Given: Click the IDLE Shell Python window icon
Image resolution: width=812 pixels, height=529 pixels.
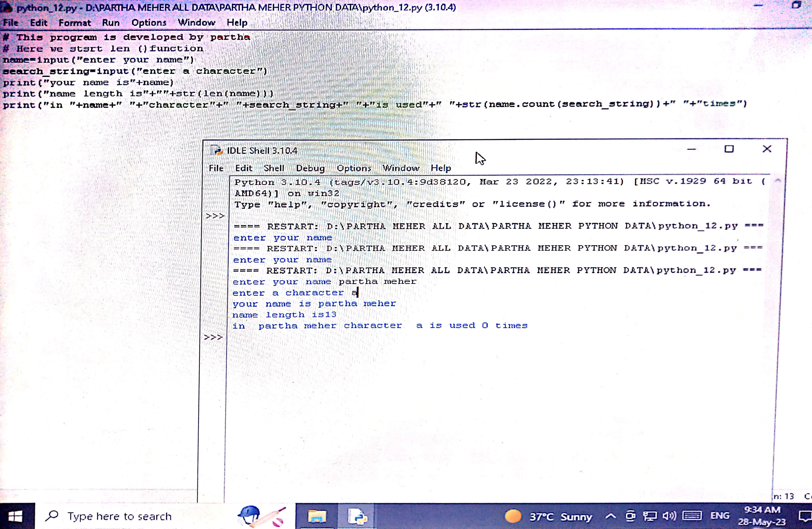Looking at the screenshot, I should (216, 150).
